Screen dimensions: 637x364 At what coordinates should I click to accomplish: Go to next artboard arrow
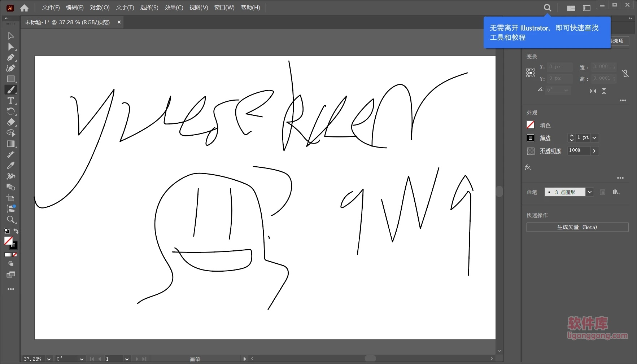coord(137,359)
